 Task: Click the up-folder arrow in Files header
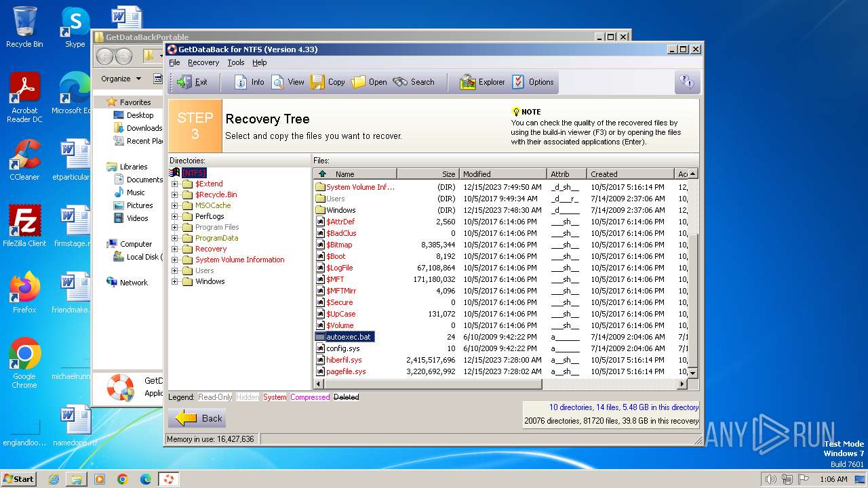coord(323,174)
